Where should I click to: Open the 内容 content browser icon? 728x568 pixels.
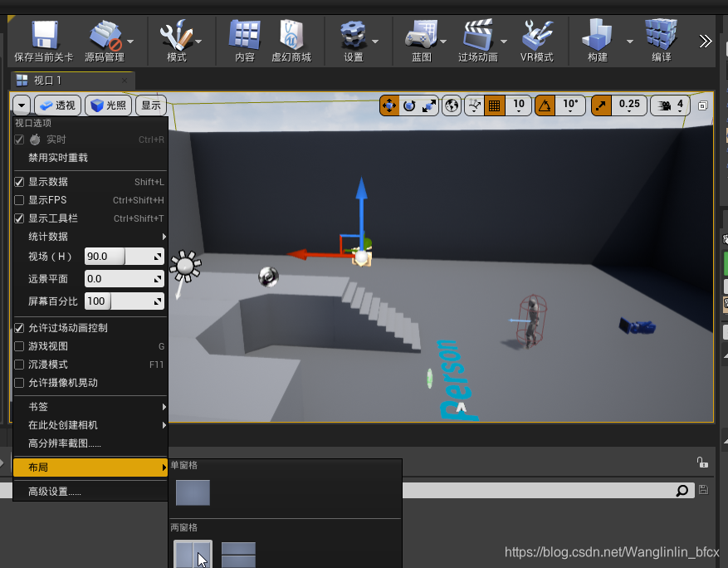coord(245,36)
